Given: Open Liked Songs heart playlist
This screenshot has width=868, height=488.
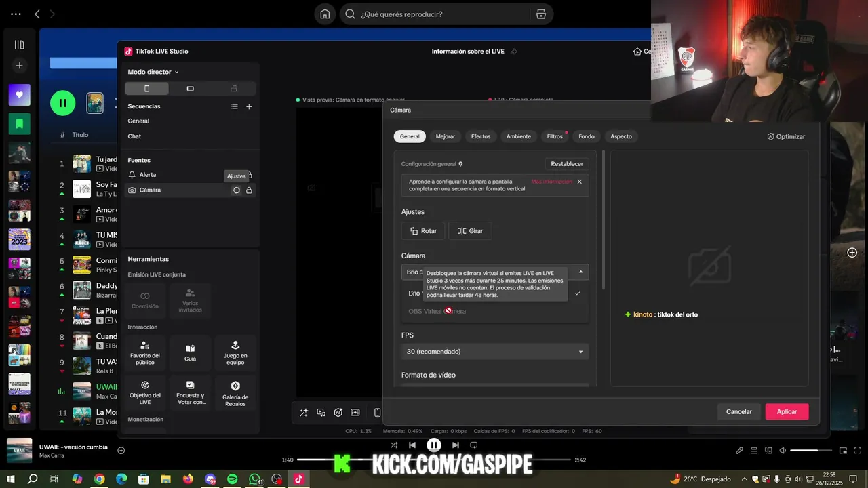Looking at the screenshot, I should point(20,95).
